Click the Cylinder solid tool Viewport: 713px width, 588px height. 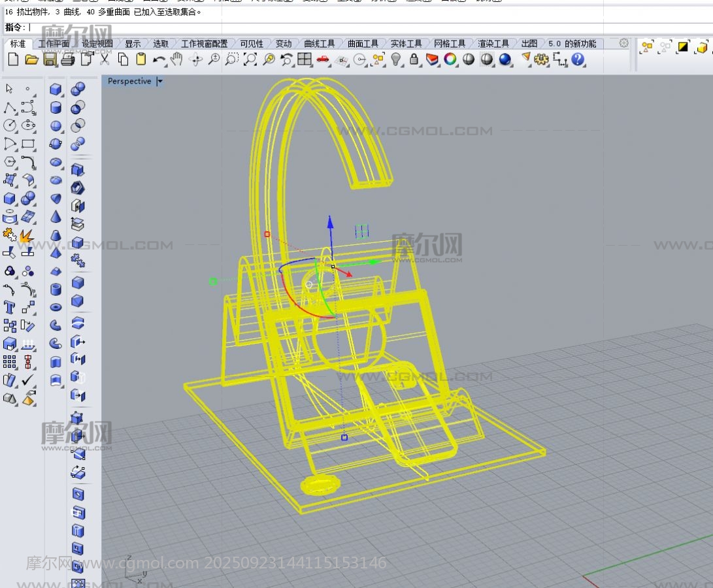(56, 107)
